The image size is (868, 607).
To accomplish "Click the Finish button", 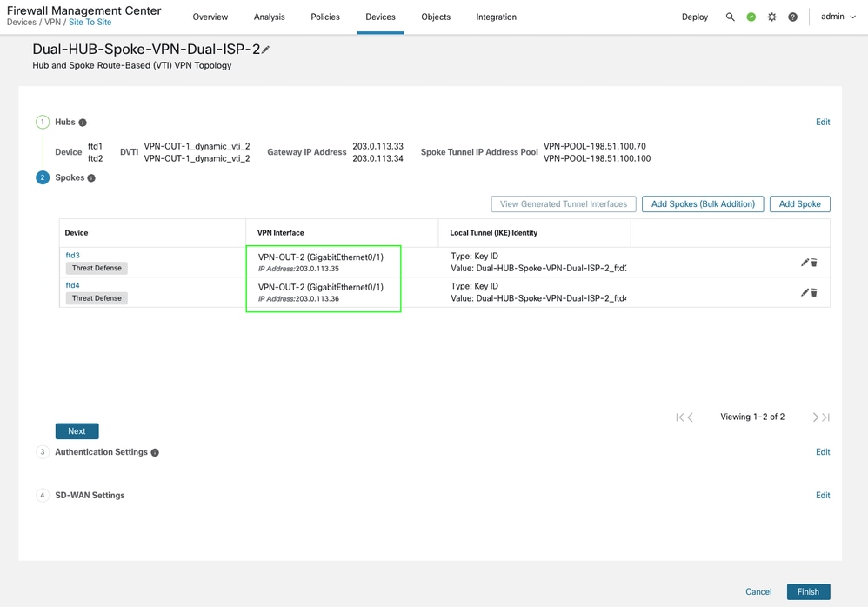I will pyautogui.click(x=808, y=592).
